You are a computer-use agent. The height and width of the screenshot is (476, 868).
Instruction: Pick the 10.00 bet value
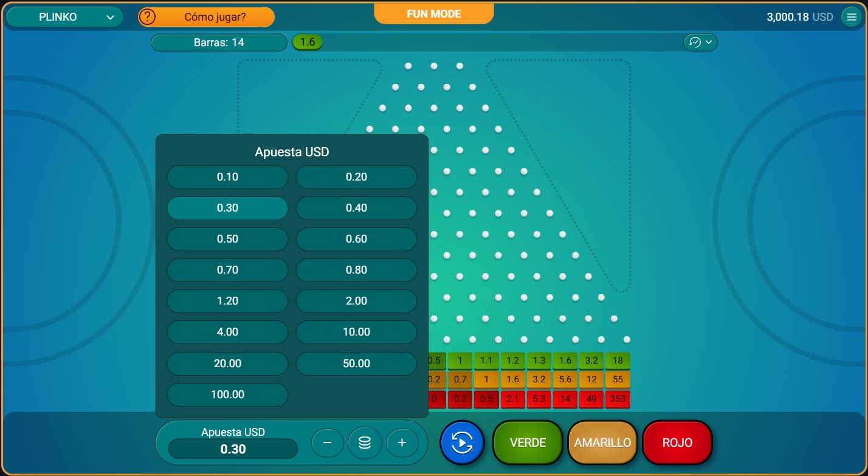tap(356, 332)
